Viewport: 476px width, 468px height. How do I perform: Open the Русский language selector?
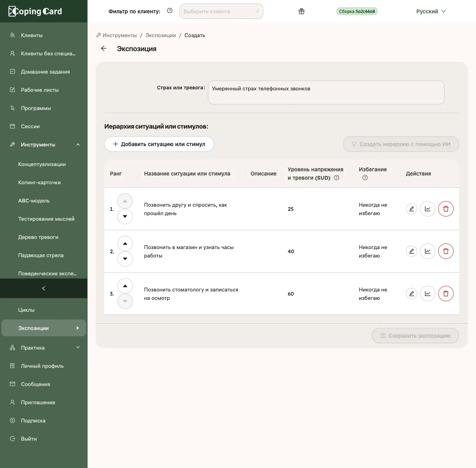point(431,11)
